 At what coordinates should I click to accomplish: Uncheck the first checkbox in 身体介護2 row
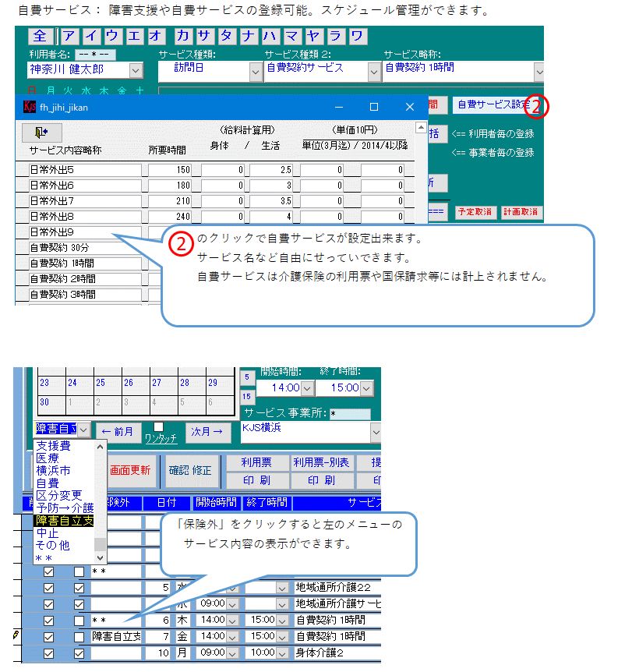click(x=49, y=653)
